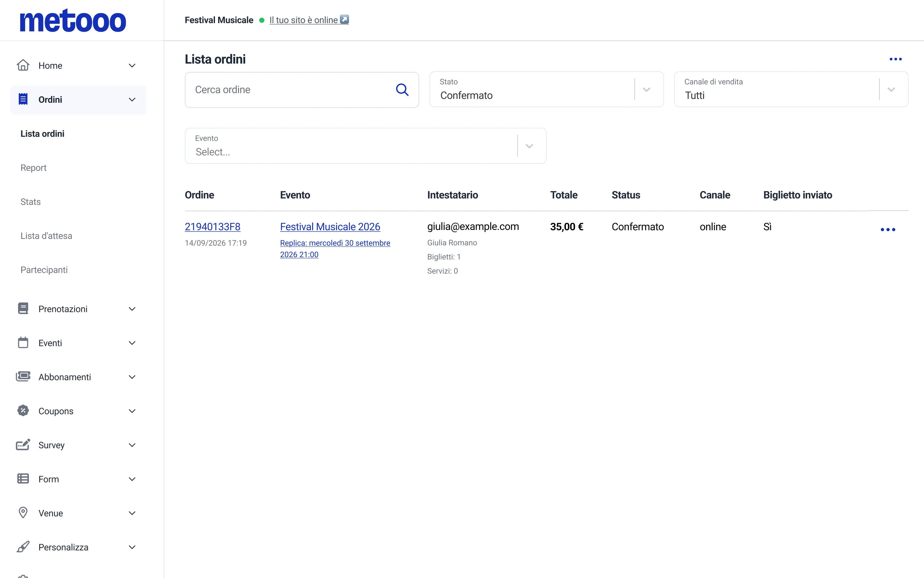Open the external link icon beside online status

coord(344,20)
